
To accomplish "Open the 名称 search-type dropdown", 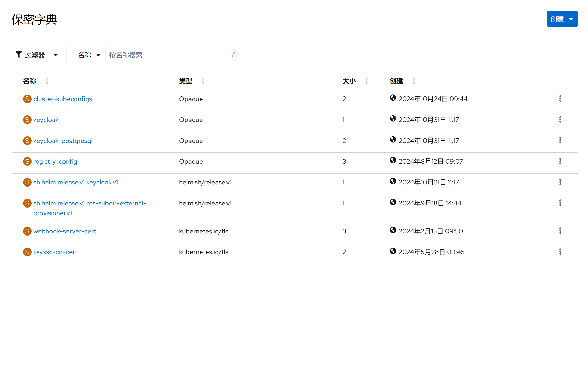I will pyautogui.click(x=89, y=55).
